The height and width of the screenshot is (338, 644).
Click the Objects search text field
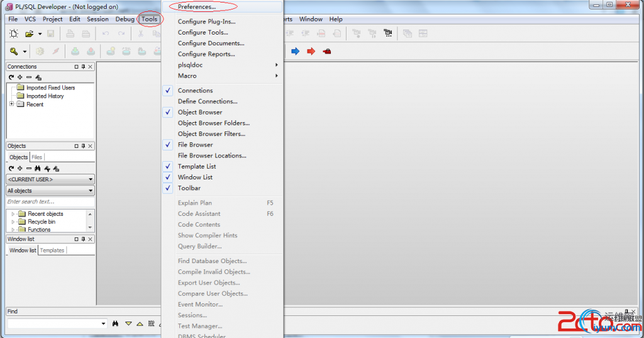[x=50, y=201]
